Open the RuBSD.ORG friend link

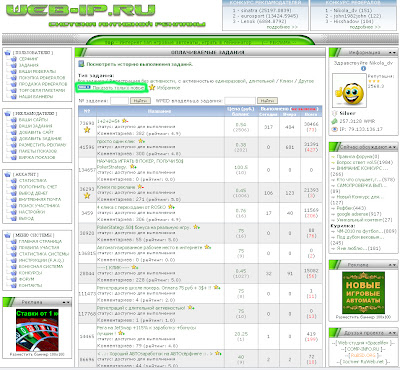click(x=362, y=355)
